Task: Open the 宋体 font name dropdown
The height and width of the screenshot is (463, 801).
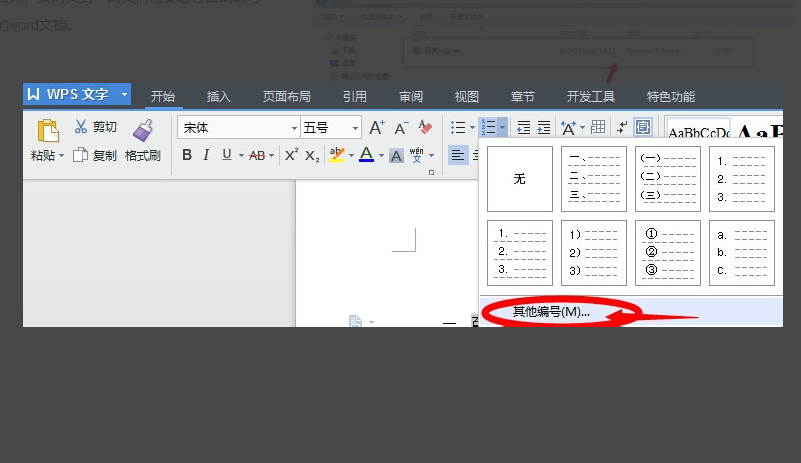Action: [294, 128]
